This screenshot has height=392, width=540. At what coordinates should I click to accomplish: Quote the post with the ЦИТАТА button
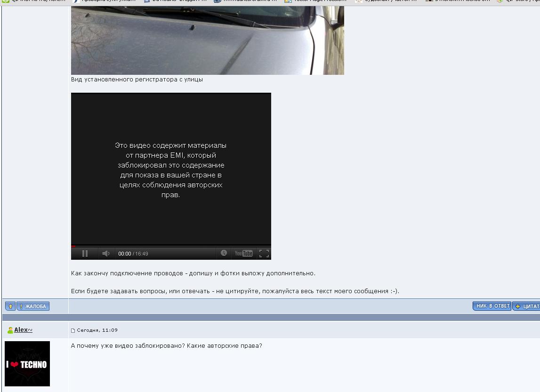click(x=526, y=306)
